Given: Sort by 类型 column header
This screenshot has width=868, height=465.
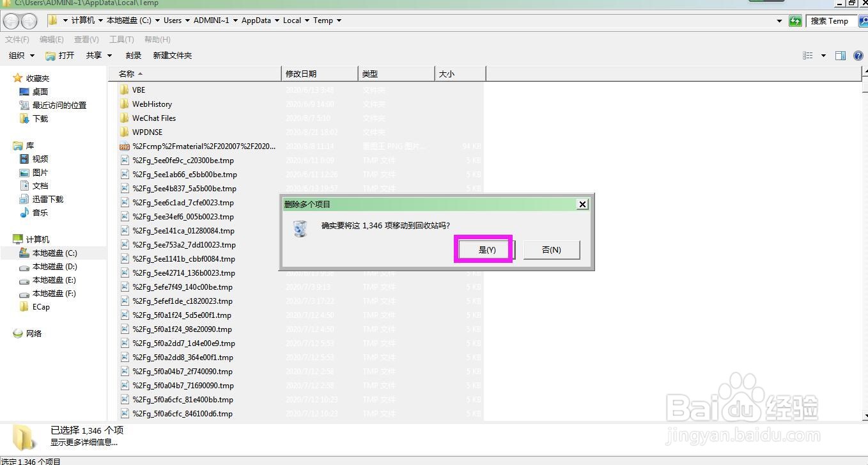Looking at the screenshot, I should 396,74.
